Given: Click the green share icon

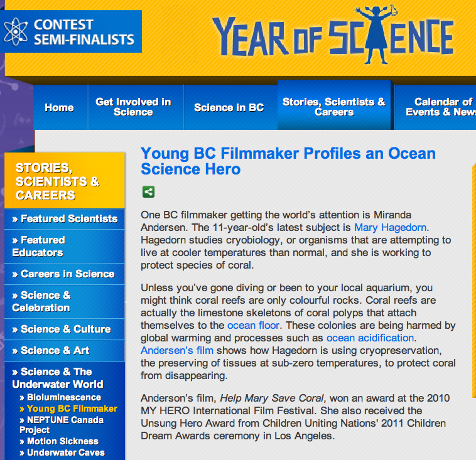Looking at the screenshot, I should [148, 192].
